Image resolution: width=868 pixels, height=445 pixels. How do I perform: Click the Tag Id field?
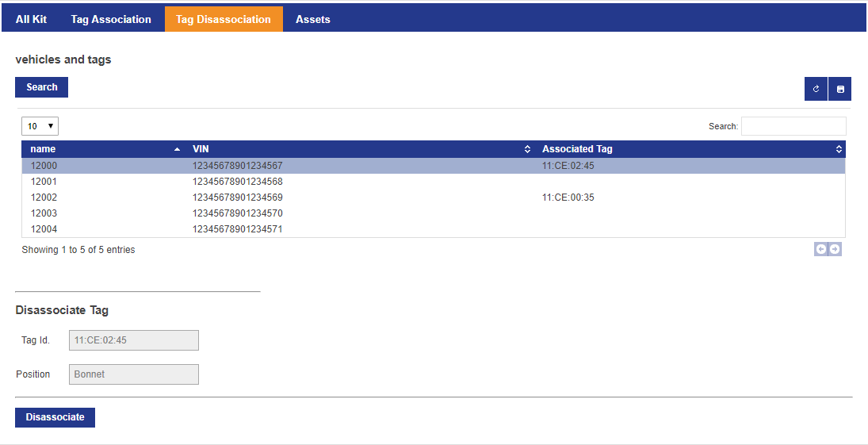[x=133, y=340]
